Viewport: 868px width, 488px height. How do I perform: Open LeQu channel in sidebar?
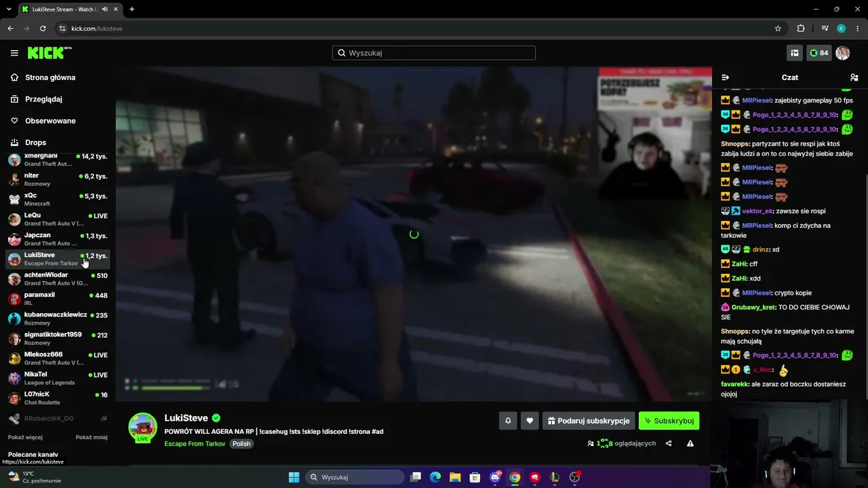pos(58,219)
